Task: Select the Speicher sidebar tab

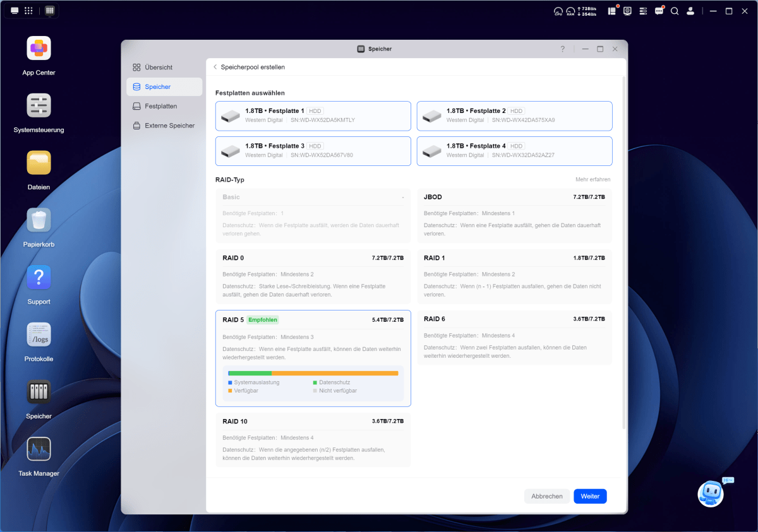Action: 164,87
